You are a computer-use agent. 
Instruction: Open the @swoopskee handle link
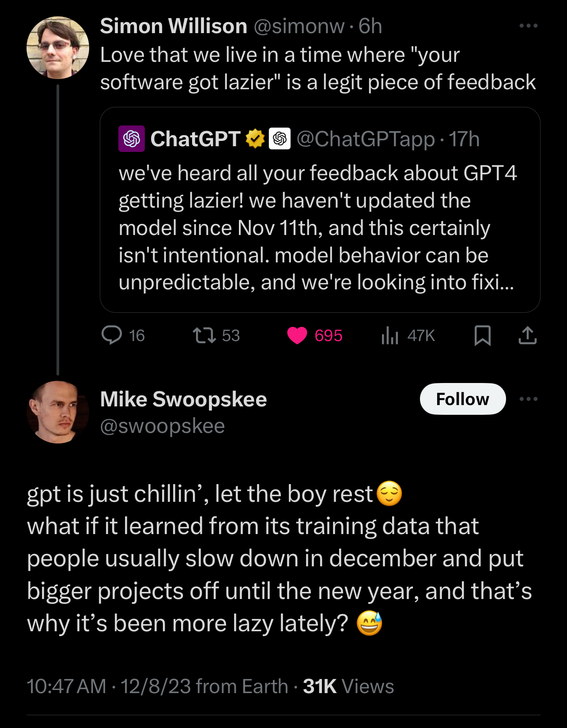[x=163, y=426]
